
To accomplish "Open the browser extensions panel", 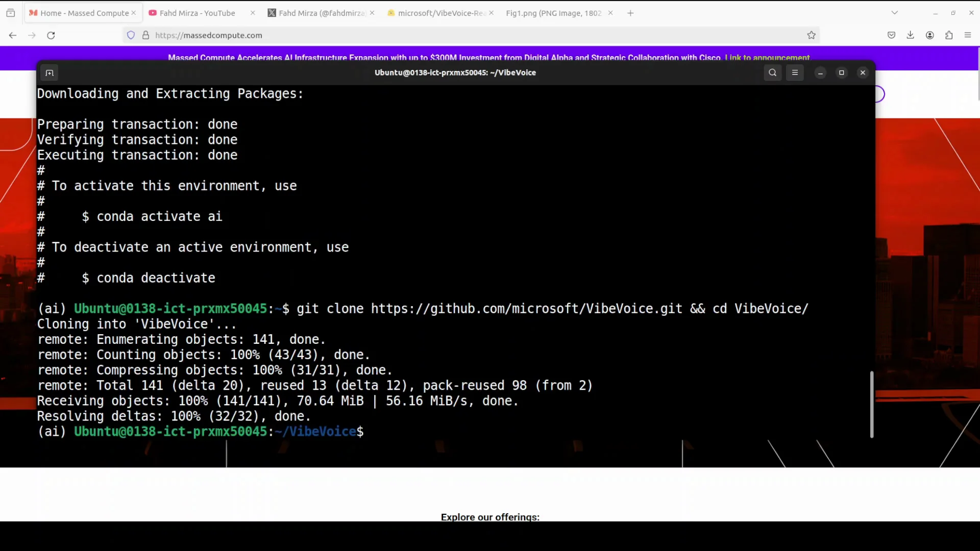I will 949,35.
